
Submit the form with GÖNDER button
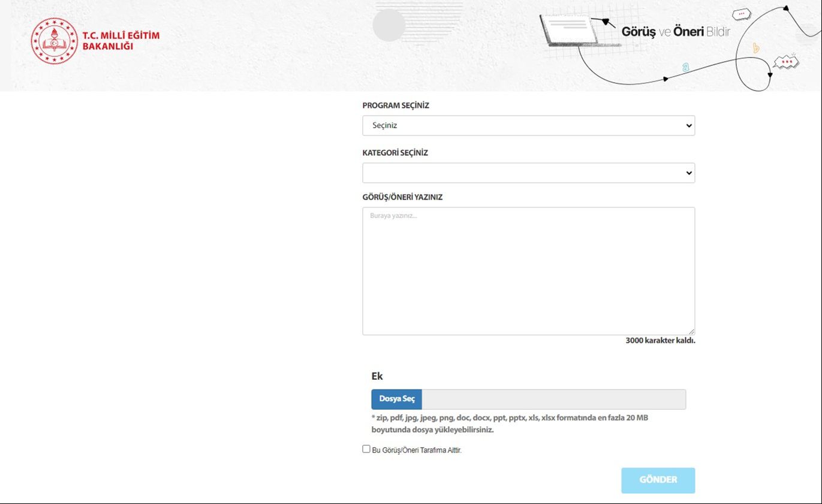(x=658, y=480)
